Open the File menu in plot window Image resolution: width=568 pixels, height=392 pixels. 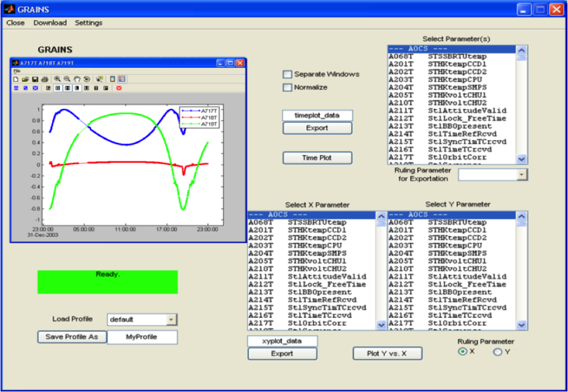pyautogui.click(x=16, y=71)
